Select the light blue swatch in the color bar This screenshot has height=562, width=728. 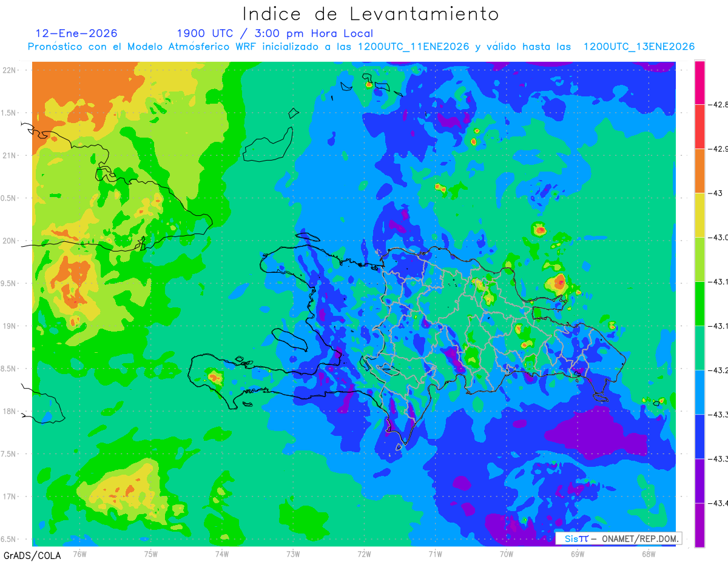click(x=699, y=392)
